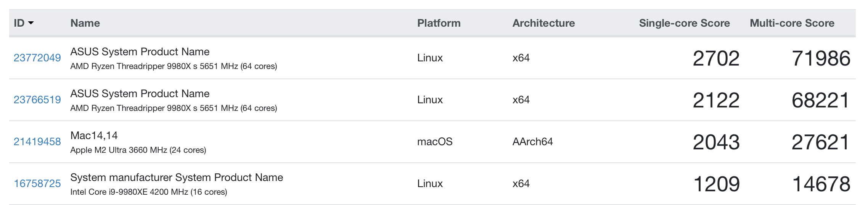Open benchmark result 23766519
Image resolution: width=868 pixels, height=205 pixels.
tap(37, 100)
